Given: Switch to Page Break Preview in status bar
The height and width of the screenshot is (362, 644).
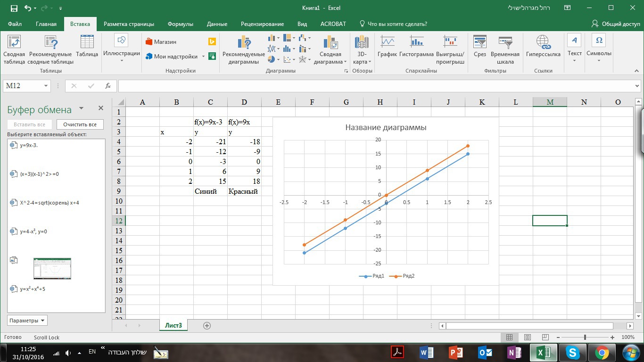Looking at the screenshot, I should (545, 337).
